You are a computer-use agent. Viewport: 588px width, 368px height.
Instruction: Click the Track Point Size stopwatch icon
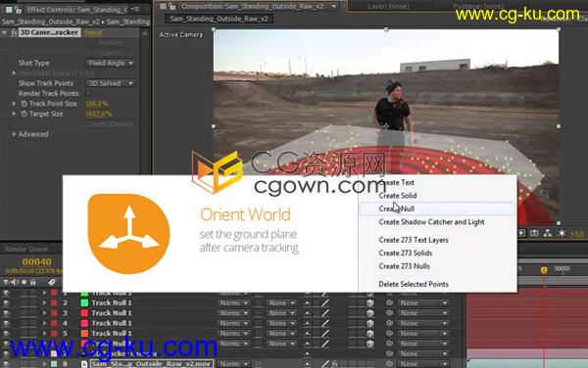[24, 104]
